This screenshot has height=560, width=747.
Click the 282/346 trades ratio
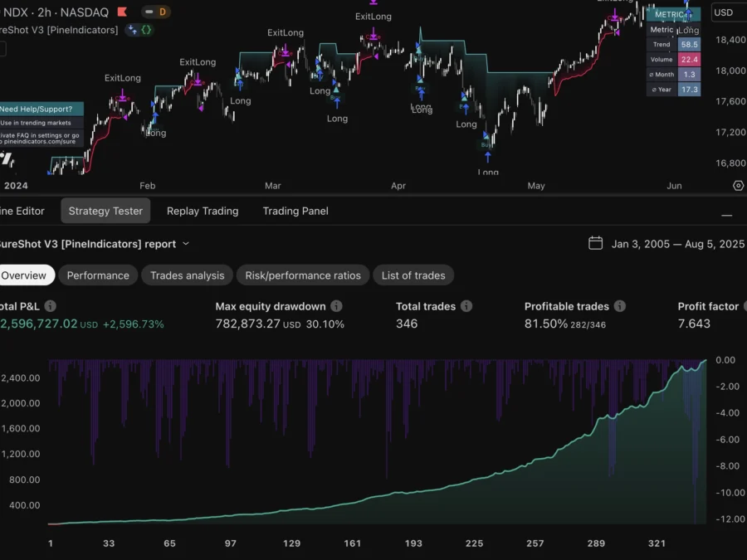click(x=588, y=324)
